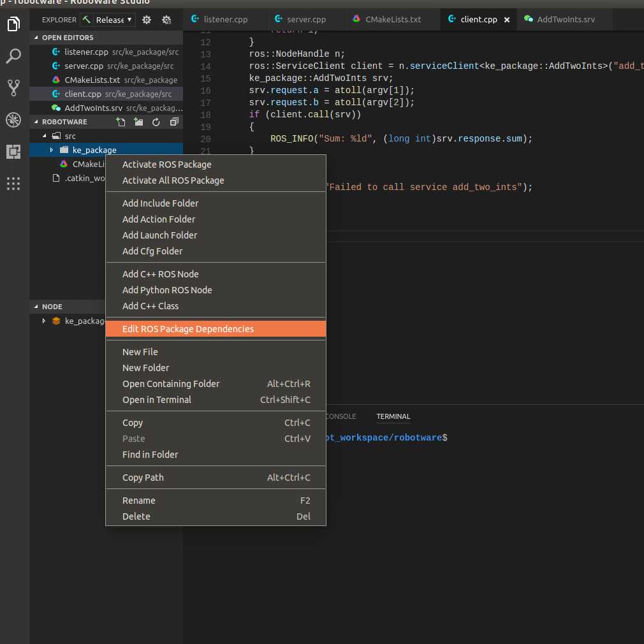This screenshot has width=644, height=644.
Task: Open listener.cpp in Open Editors list
Action: pos(106,52)
